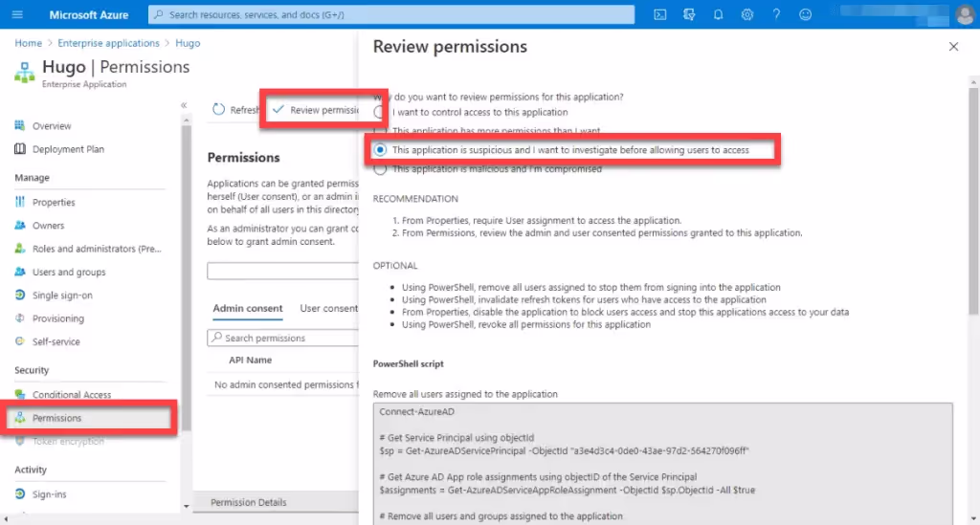The height and width of the screenshot is (525, 980).
Task: Click the Users and groups icon
Action: pyautogui.click(x=20, y=272)
